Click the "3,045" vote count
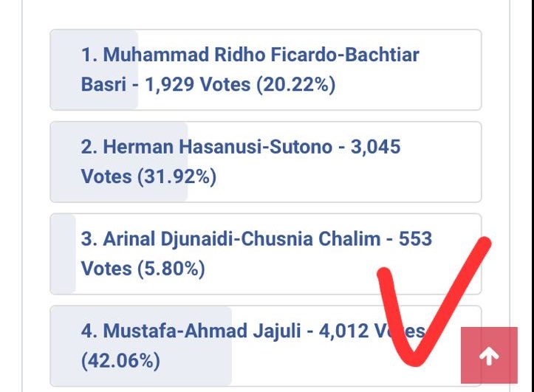 (376, 147)
